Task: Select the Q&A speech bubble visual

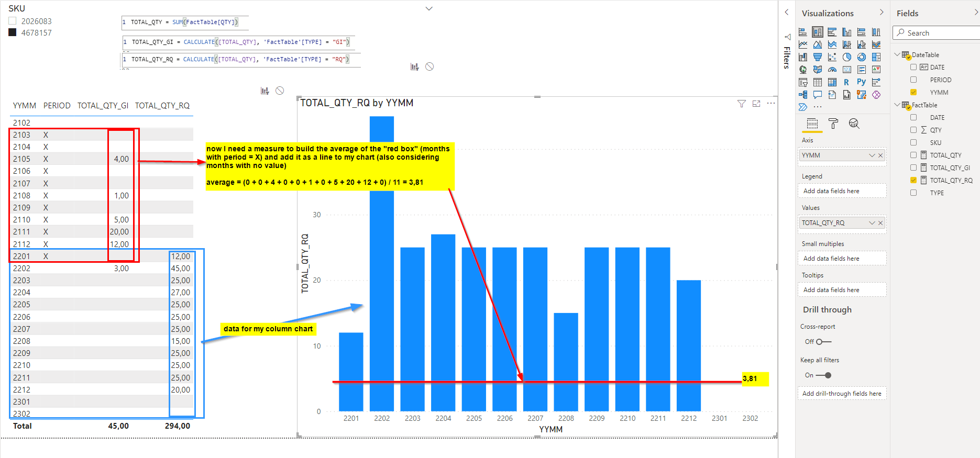Action: [818, 95]
